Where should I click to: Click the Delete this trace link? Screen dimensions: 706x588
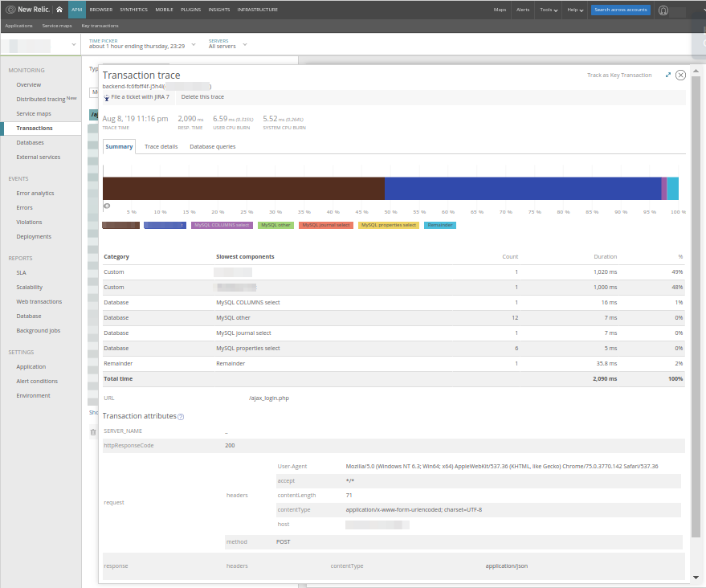point(202,95)
